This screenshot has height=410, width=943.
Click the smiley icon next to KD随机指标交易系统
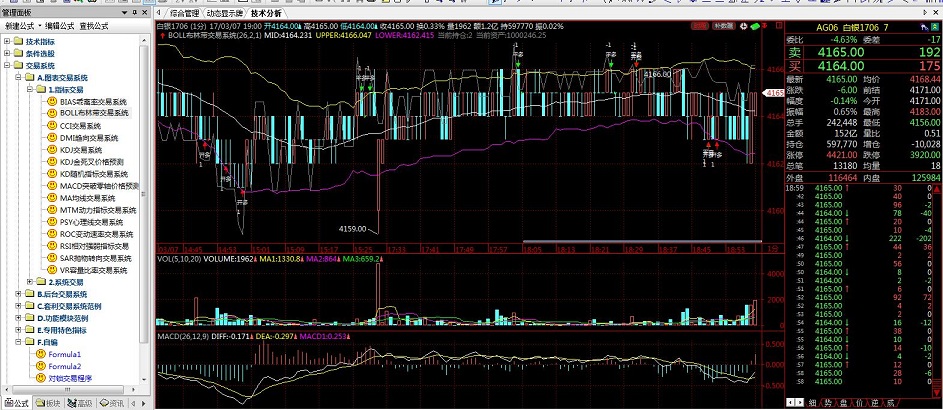point(52,174)
